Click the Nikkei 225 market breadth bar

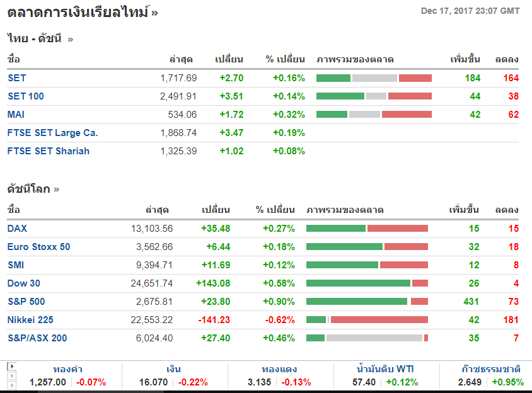[367, 320]
